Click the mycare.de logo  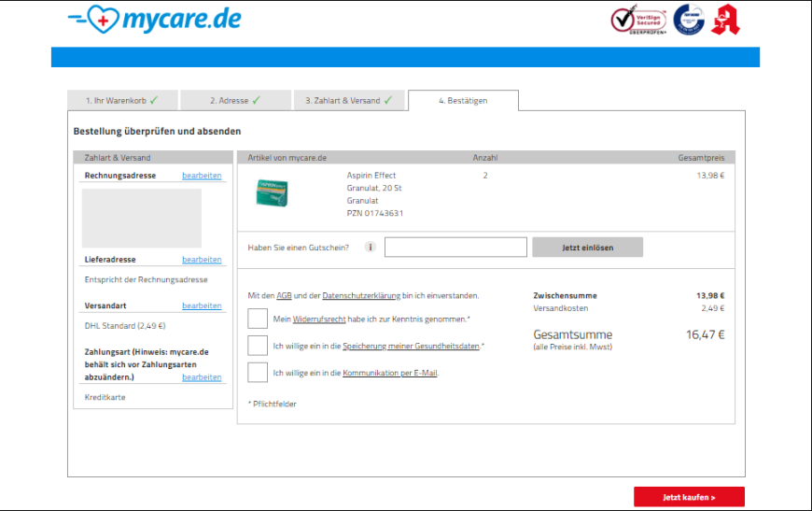coord(154,20)
